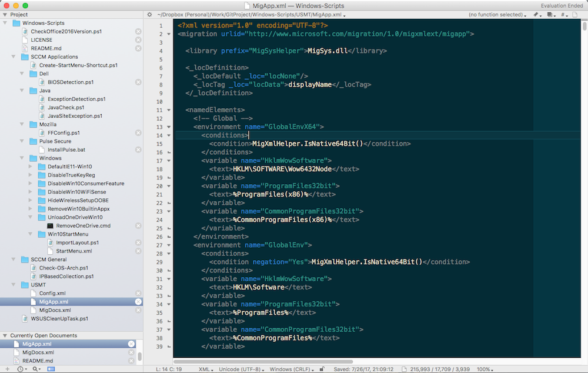Open the recent files clock menu
This screenshot has height=373, width=588.
click(x=21, y=369)
